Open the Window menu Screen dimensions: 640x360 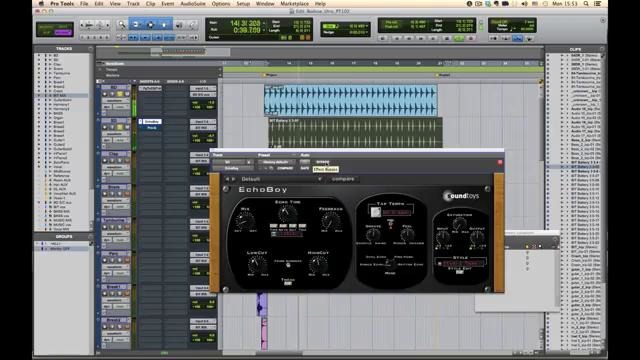point(265,4)
